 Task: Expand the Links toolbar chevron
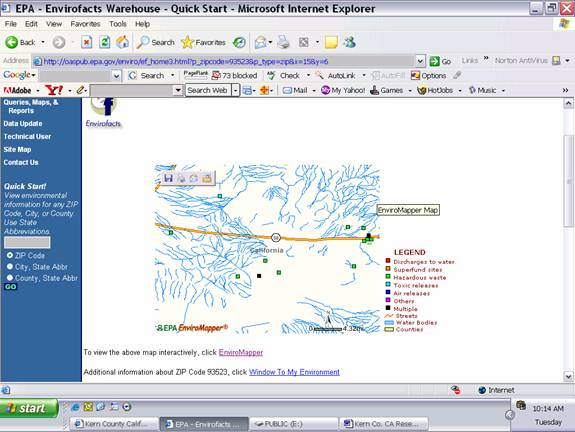(486, 58)
